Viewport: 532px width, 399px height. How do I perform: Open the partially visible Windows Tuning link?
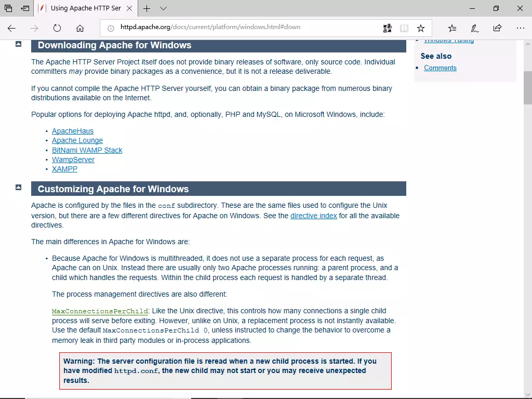point(448,41)
